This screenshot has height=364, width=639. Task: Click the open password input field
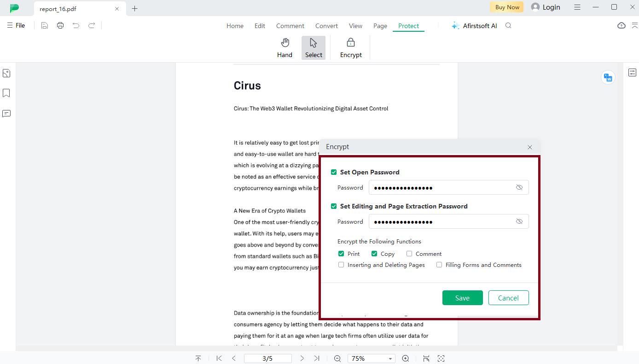448,187
